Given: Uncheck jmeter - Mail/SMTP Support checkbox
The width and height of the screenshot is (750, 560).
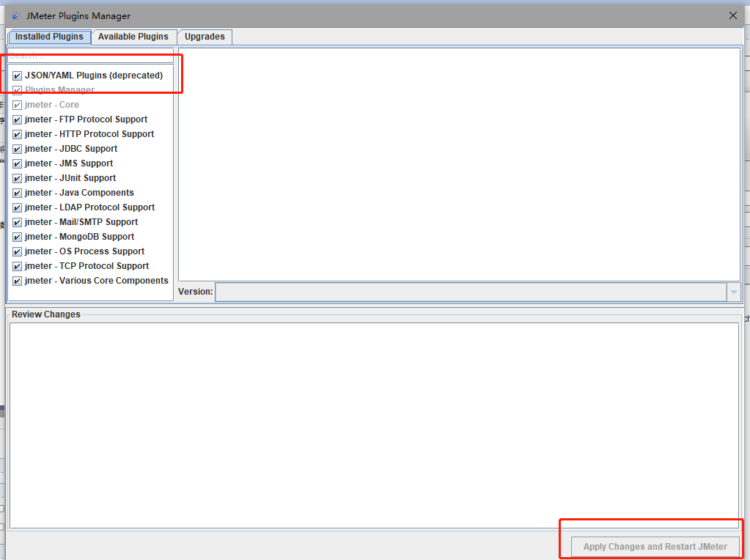Looking at the screenshot, I should pos(17,222).
